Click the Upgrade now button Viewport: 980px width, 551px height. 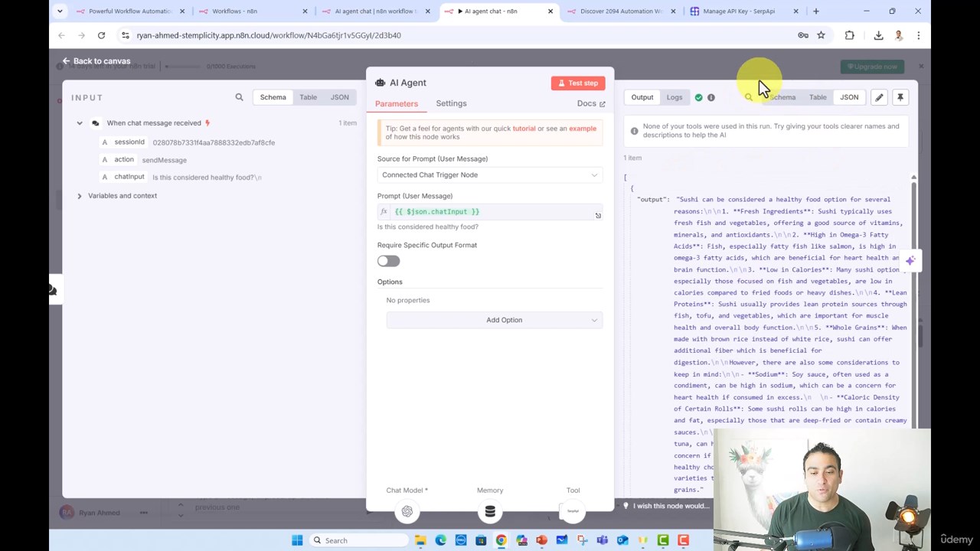tap(873, 67)
